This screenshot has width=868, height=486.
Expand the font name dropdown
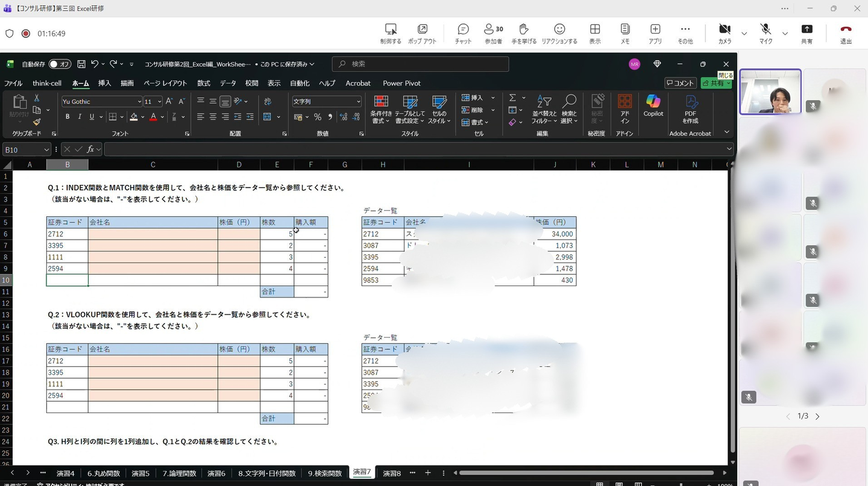pos(139,102)
